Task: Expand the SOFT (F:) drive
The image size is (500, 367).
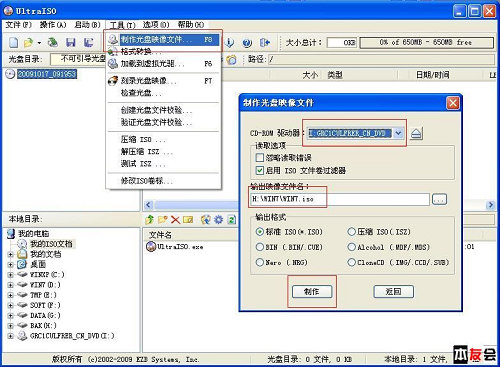Action: coord(10,305)
